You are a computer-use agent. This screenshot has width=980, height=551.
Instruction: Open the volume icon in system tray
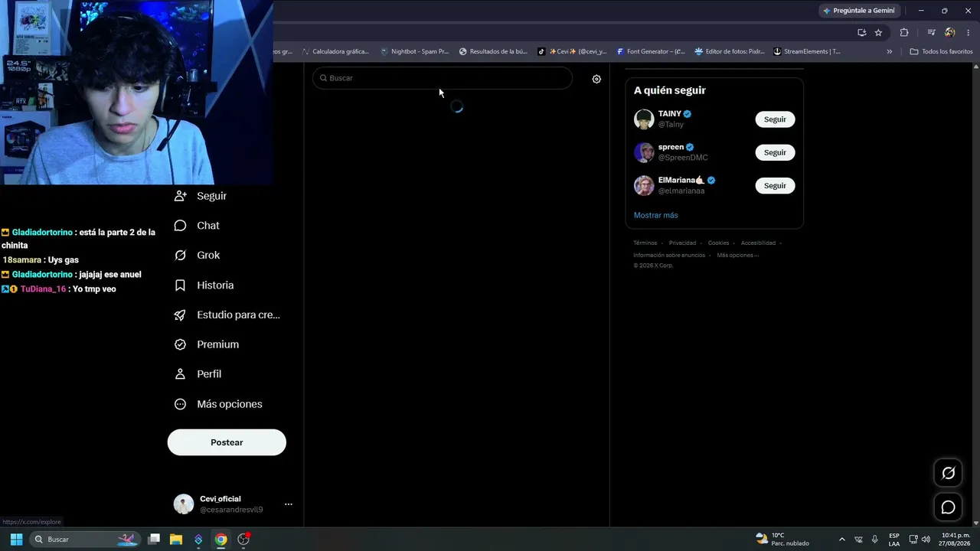926,540
